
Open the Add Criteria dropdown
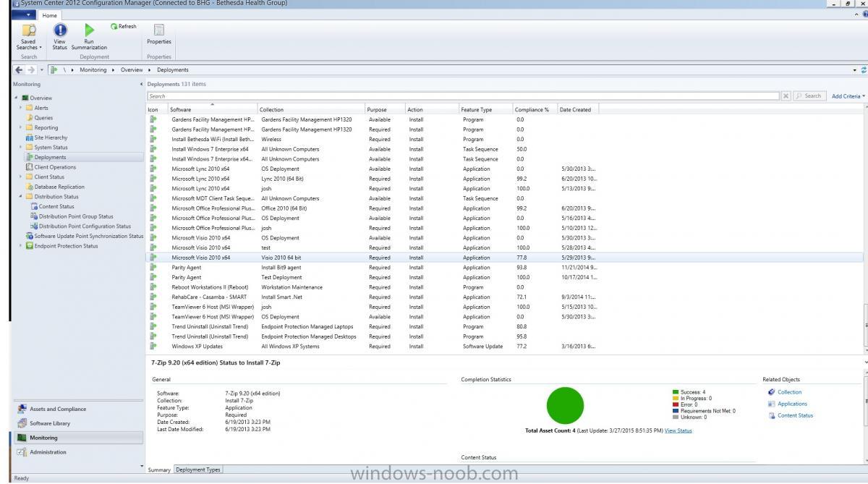tap(848, 96)
